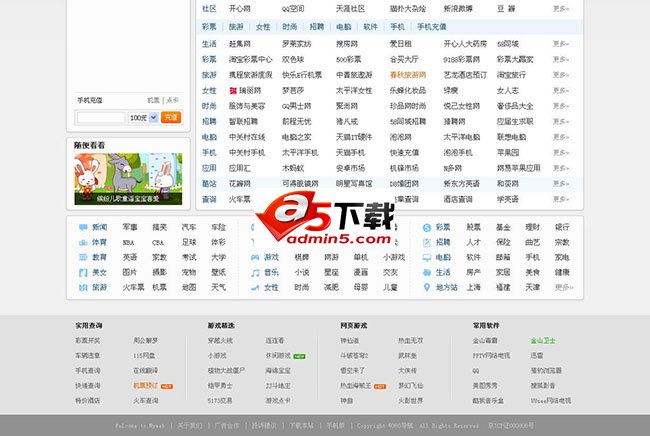Open the 金山卫士 green link
Screen dimensions: 650x436
[543, 341]
